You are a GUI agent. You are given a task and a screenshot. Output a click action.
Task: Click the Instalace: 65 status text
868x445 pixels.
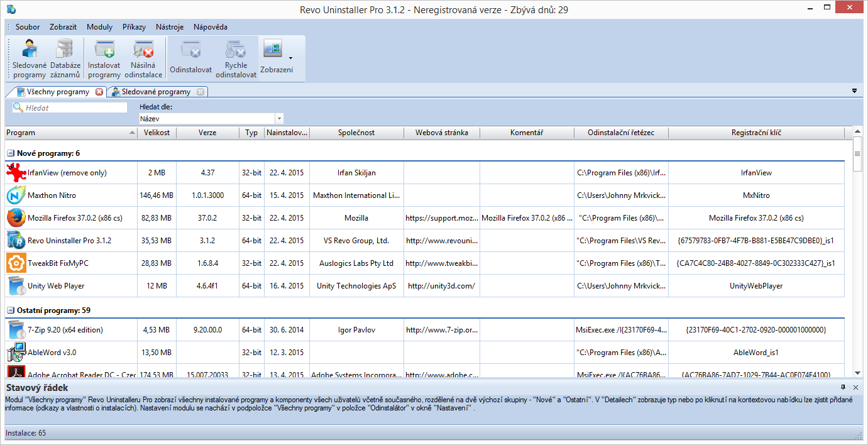[26, 433]
